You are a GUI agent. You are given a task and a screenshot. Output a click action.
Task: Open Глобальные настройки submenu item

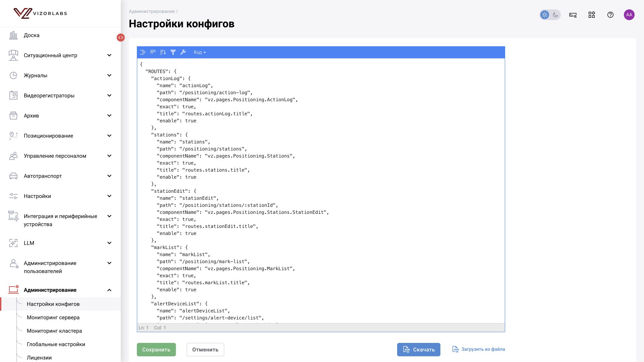tap(56, 344)
